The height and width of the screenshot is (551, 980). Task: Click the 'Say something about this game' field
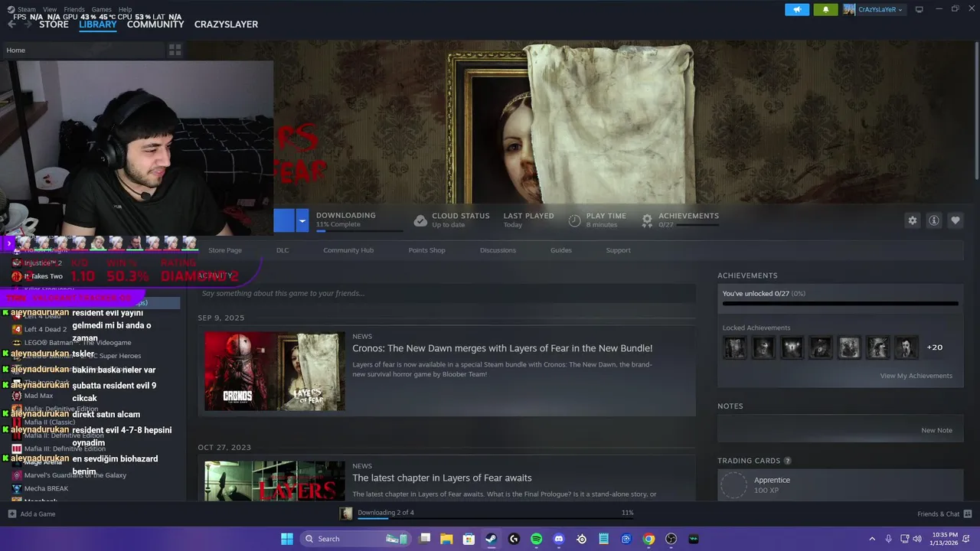446,293
